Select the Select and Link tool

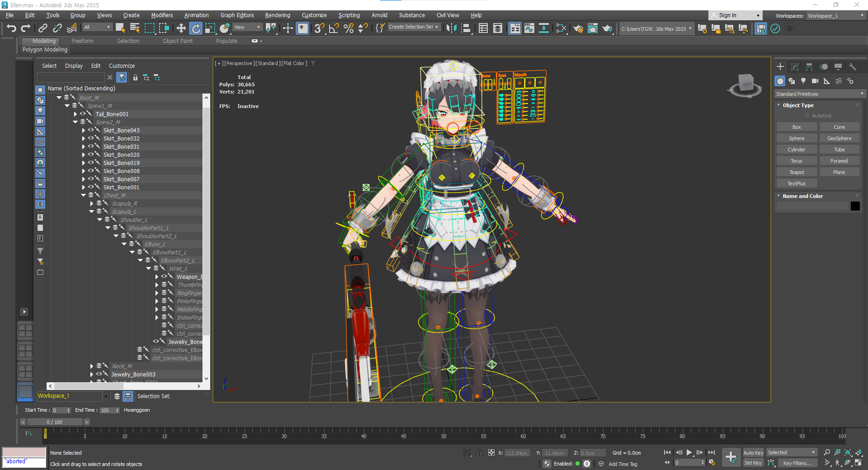[42, 28]
